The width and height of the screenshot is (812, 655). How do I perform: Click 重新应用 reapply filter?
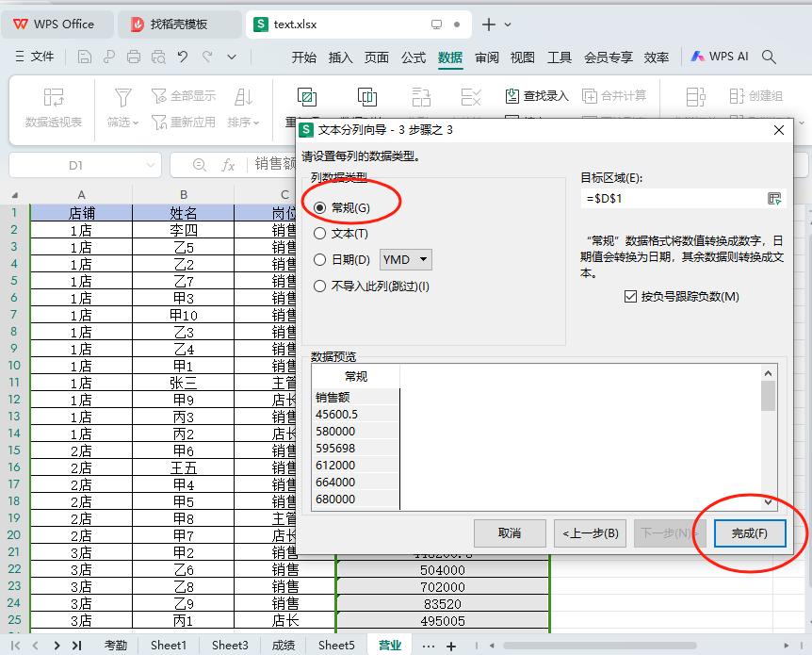(184, 123)
